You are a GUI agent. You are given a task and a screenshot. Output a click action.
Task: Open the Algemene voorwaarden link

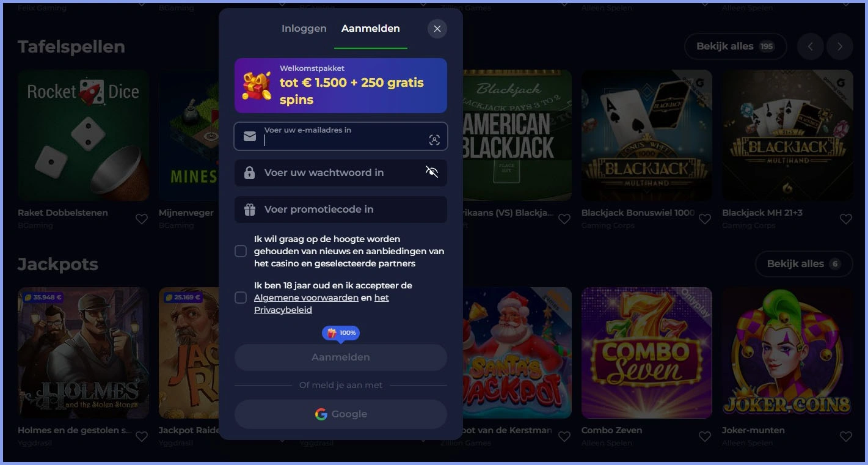click(306, 298)
